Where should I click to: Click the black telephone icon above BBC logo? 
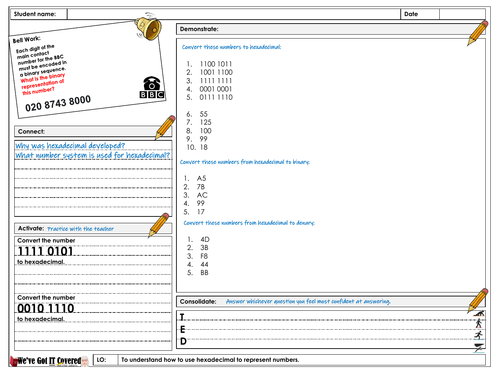[151, 83]
